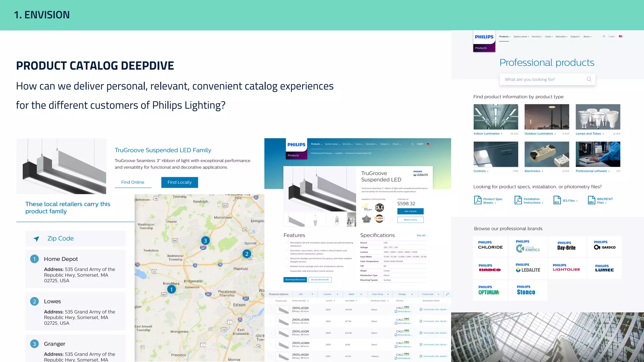Open Products menu on Professional products page

[505, 37]
